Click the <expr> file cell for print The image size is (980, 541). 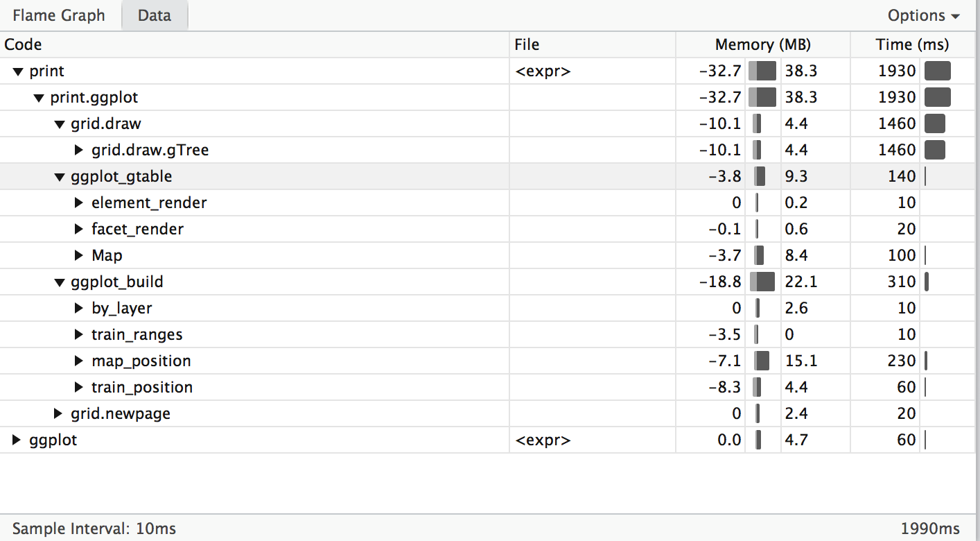(543, 71)
